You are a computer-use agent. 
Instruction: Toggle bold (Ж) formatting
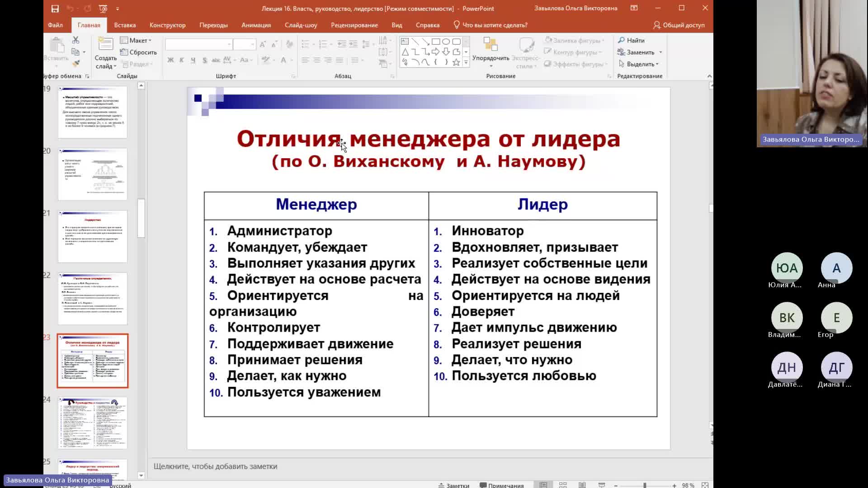click(170, 60)
